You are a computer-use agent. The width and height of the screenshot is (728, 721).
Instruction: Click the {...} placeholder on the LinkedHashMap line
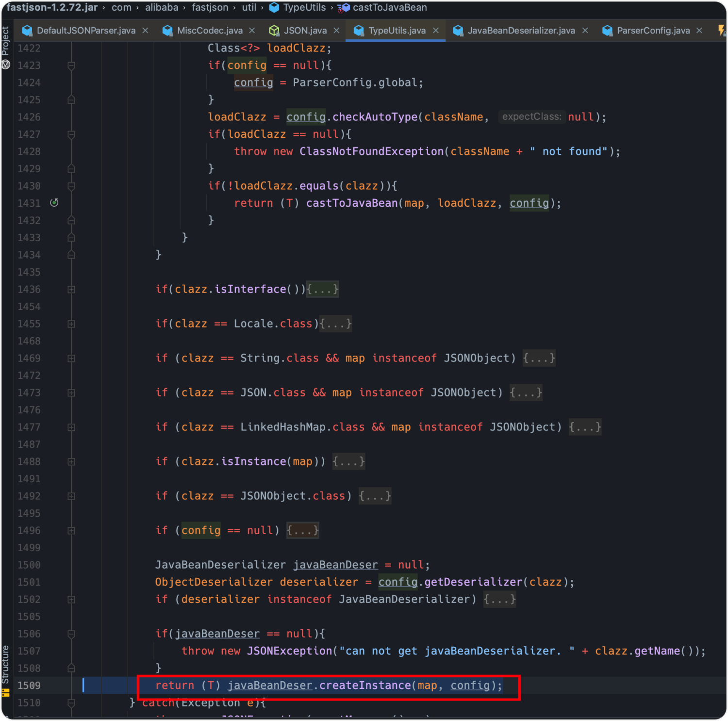(585, 427)
